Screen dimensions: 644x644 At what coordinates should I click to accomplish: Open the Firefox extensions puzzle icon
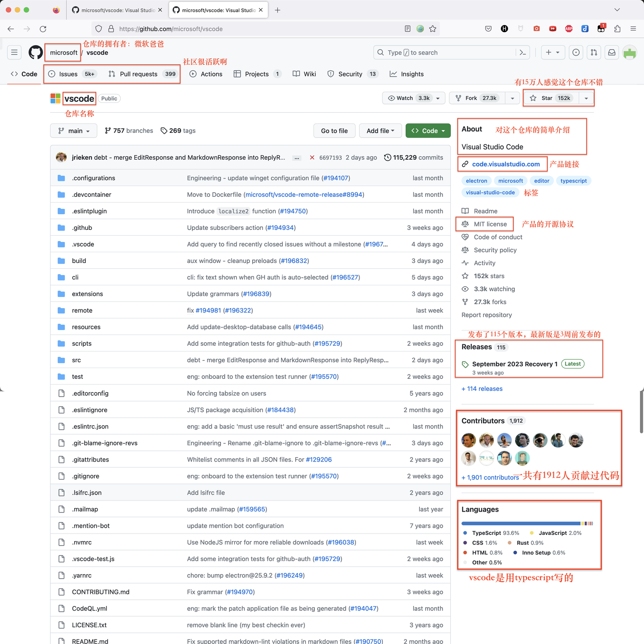pos(617,29)
